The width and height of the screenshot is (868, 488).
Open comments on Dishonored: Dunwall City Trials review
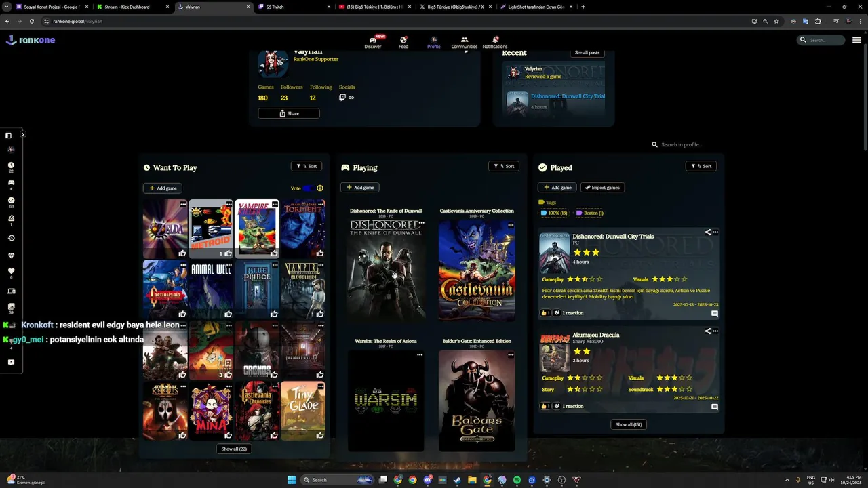point(715,314)
